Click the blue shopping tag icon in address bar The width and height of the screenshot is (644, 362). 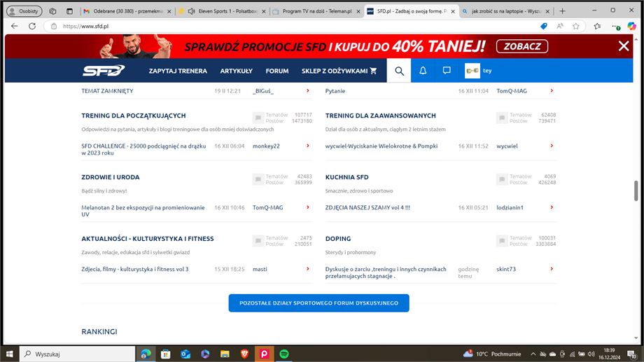(544, 27)
